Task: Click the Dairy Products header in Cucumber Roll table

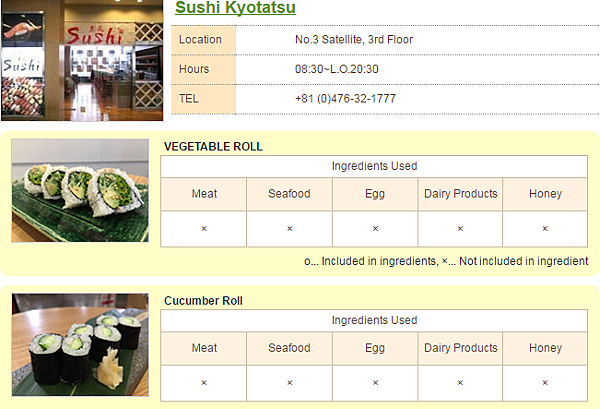Action: click(x=460, y=348)
